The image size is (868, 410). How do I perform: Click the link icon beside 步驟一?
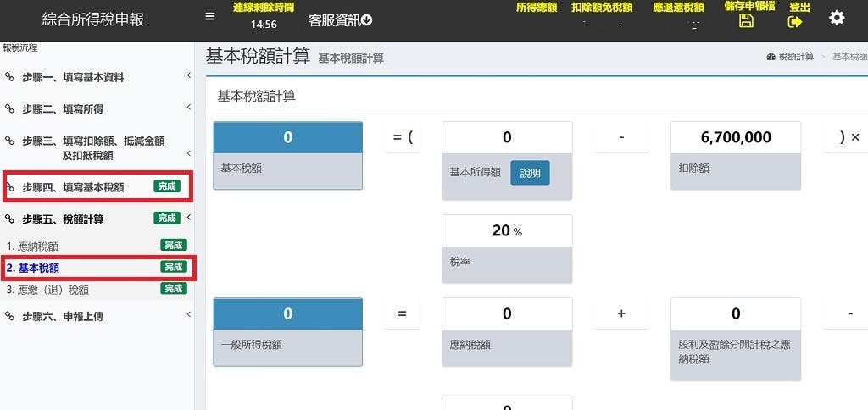point(9,77)
